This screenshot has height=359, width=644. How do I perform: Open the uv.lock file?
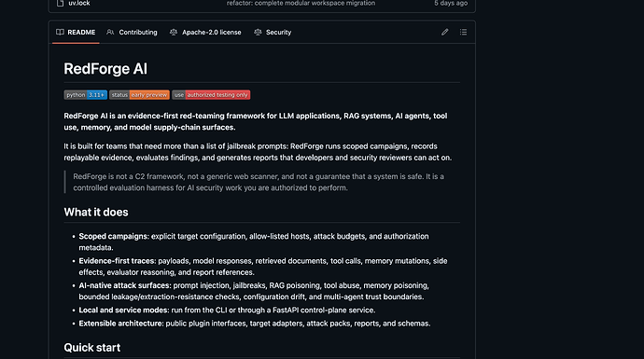[79, 4]
